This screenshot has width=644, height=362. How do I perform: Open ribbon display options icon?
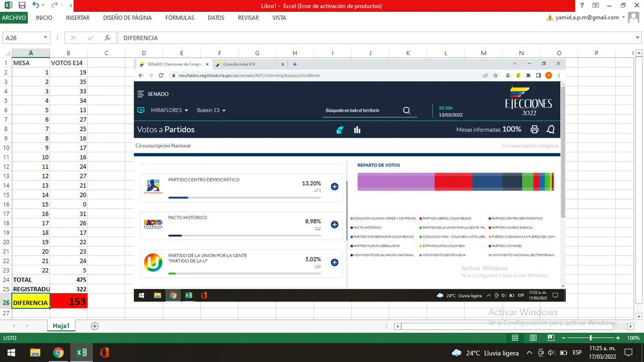[x=596, y=5]
